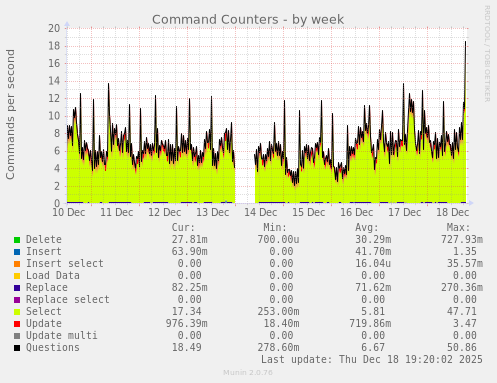Click the Min: column header
Screen dimensions: 497x383
(275, 228)
